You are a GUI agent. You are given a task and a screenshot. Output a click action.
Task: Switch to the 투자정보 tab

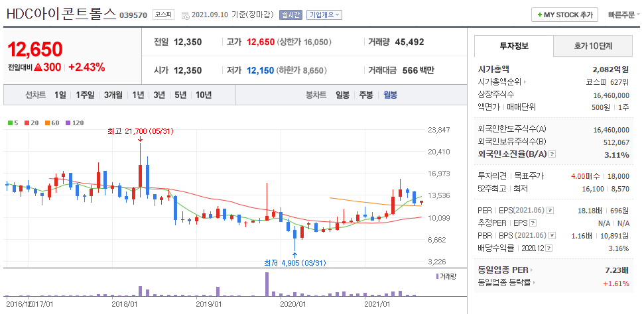coord(514,46)
